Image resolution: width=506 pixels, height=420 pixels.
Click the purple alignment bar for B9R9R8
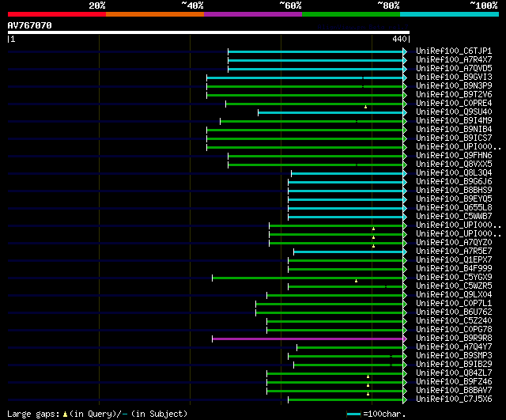click(x=308, y=339)
